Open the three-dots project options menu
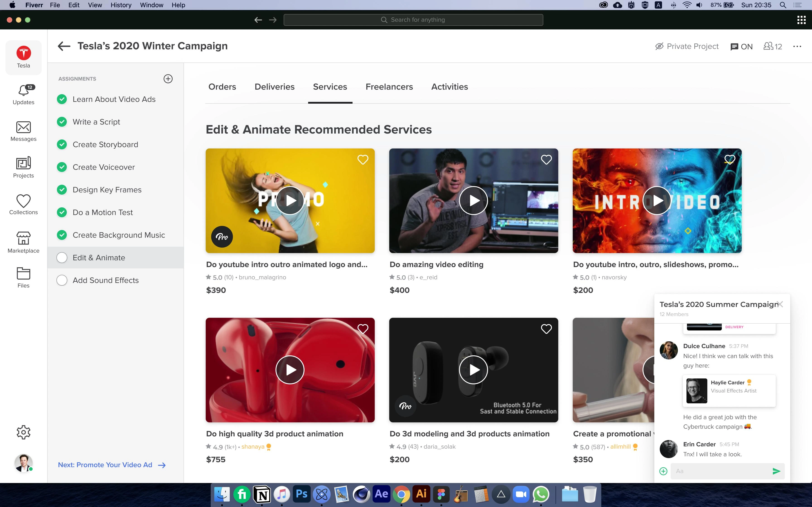Image resolution: width=812 pixels, height=507 pixels. tap(797, 47)
